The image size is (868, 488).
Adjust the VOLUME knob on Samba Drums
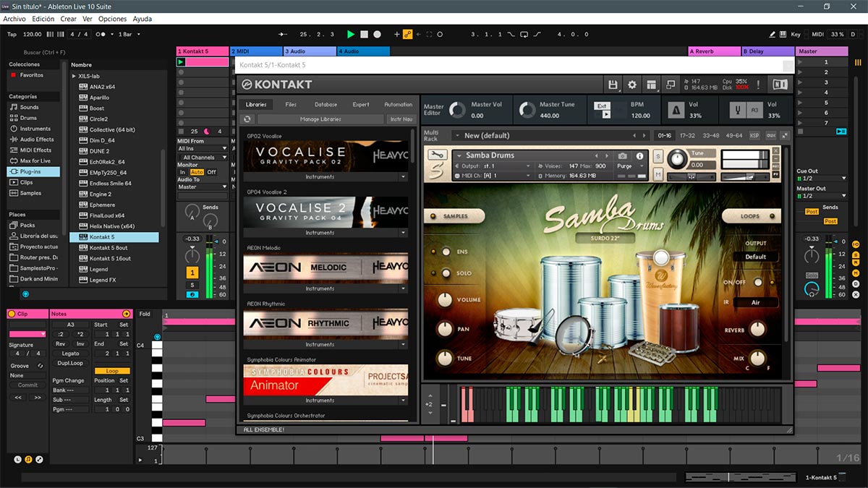[445, 300]
